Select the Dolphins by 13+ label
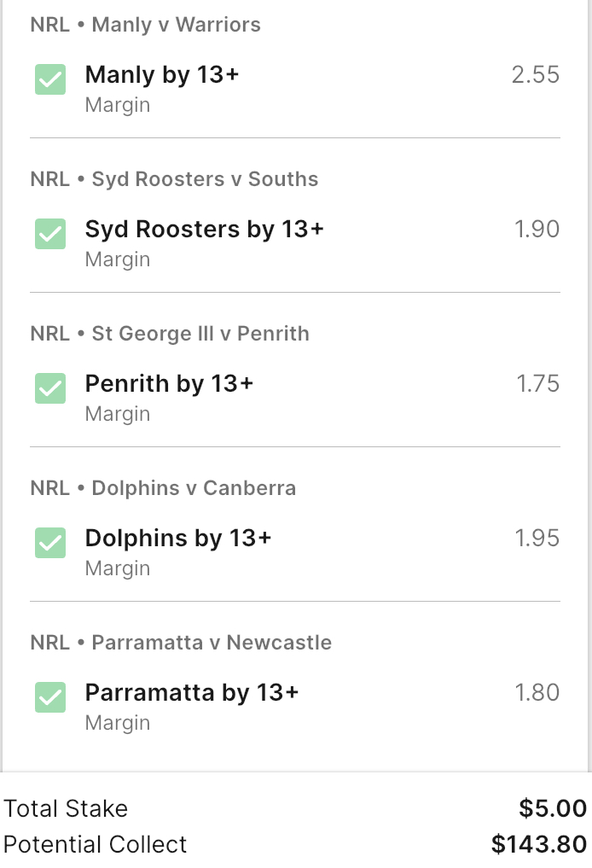592x868 pixels. 178,539
